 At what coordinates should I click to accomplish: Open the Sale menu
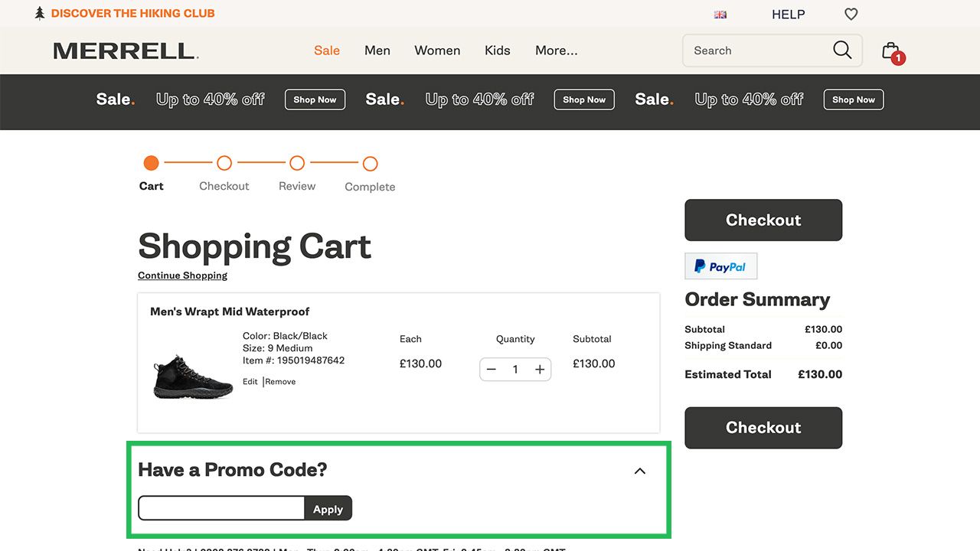(x=327, y=51)
